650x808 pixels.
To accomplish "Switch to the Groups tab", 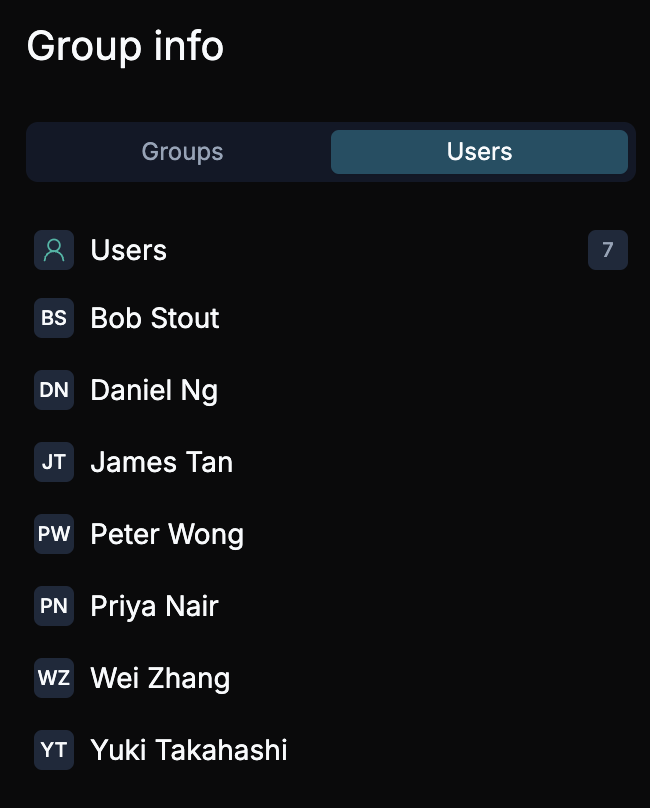I will 181,151.
